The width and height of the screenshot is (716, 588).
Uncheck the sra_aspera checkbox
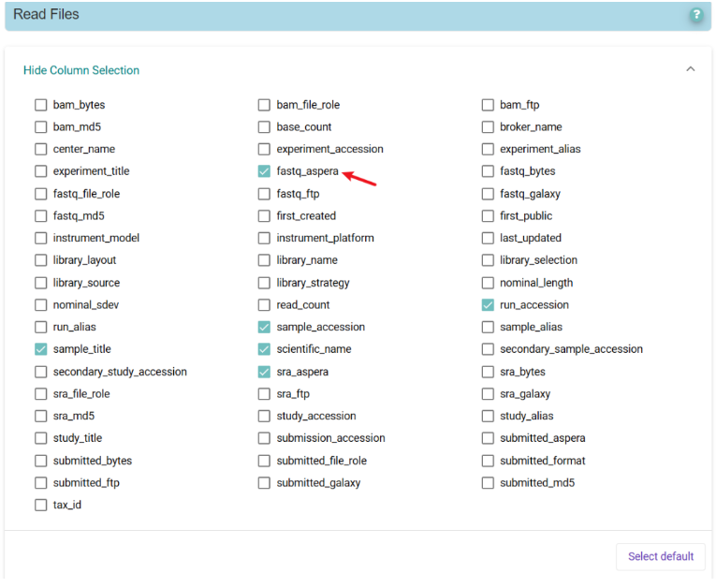(x=264, y=372)
